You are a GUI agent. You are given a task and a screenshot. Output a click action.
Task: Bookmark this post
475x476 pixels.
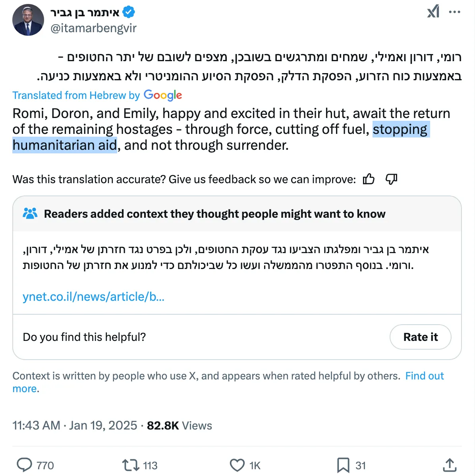click(x=343, y=465)
